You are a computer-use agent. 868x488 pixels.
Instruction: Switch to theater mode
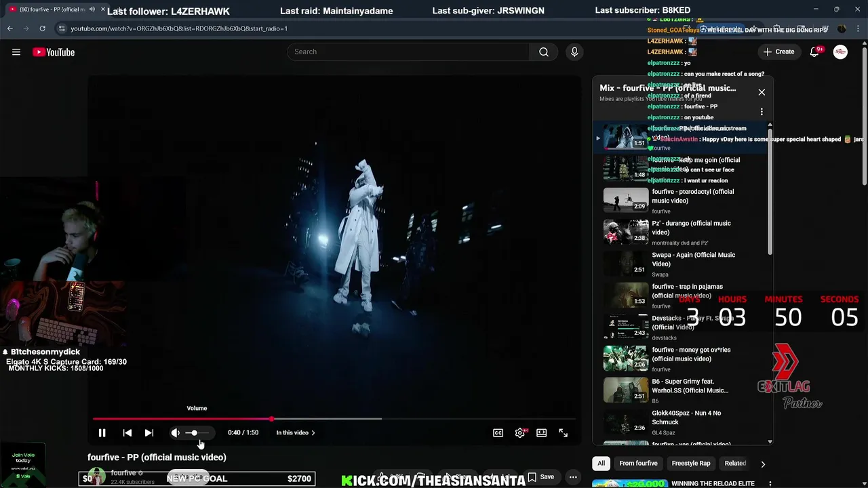pyautogui.click(x=541, y=432)
